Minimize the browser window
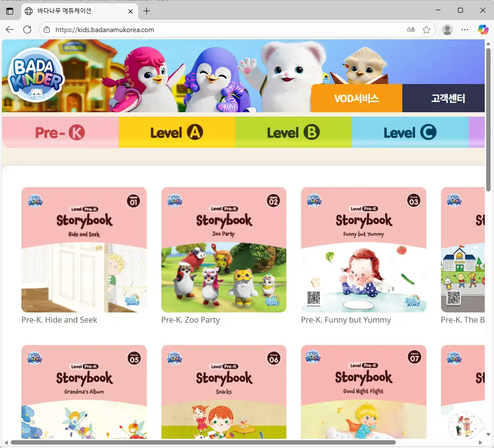 (x=438, y=10)
